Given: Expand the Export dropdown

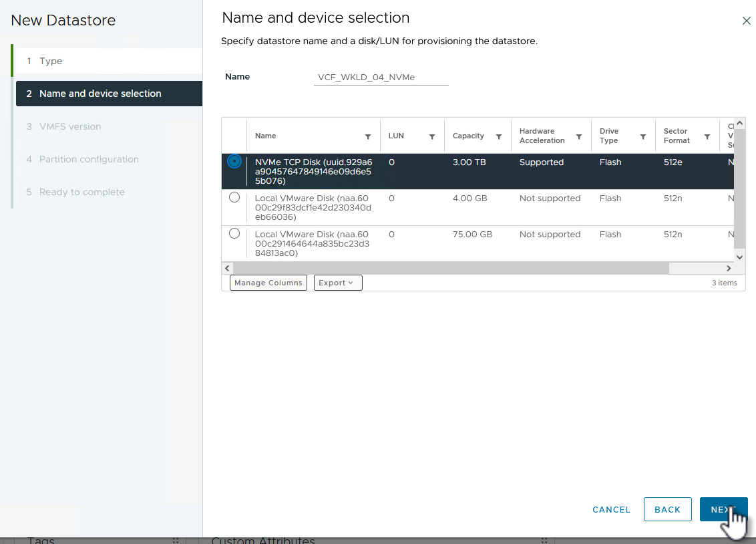Looking at the screenshot, I should coord(338,283).
